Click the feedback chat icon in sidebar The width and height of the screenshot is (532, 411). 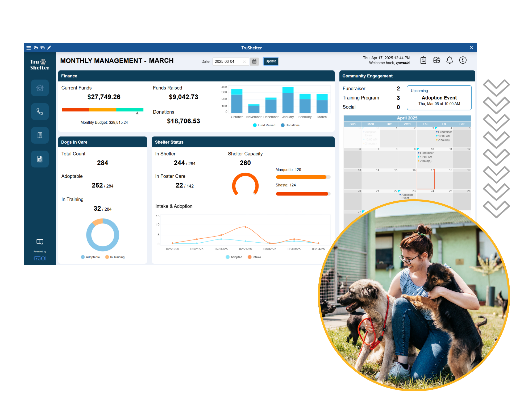pos(40,242)
